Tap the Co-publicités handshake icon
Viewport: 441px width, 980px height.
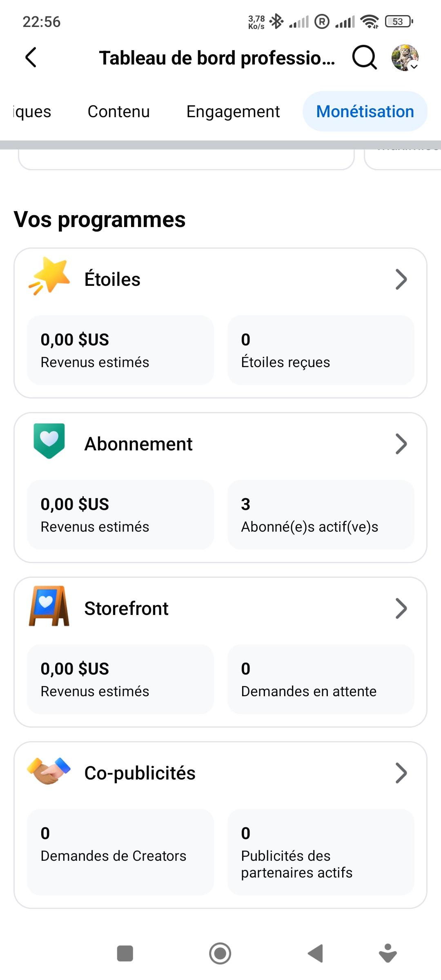click(x=49, y=771)
